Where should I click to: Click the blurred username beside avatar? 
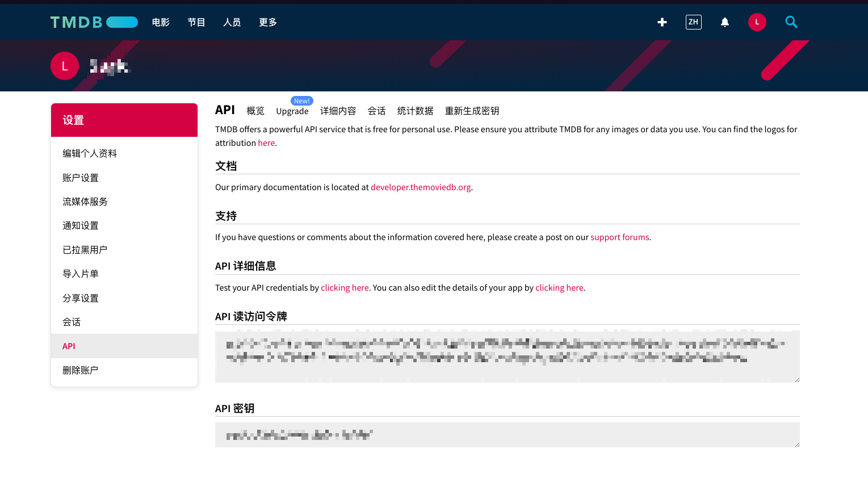pos(110,67)
